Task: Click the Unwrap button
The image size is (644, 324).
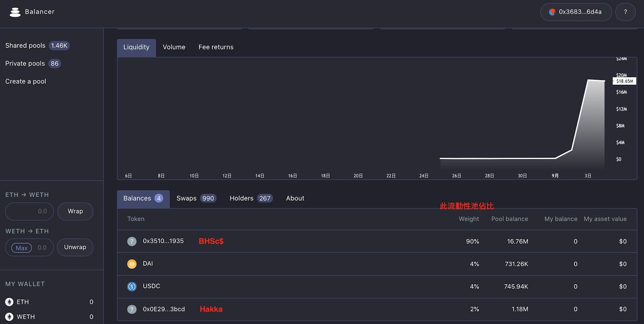Action: click(75, 247)
